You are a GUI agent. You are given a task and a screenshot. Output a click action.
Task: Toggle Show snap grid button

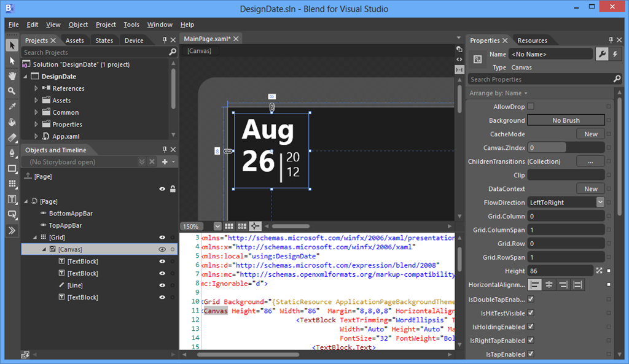(x=229, y=227)
